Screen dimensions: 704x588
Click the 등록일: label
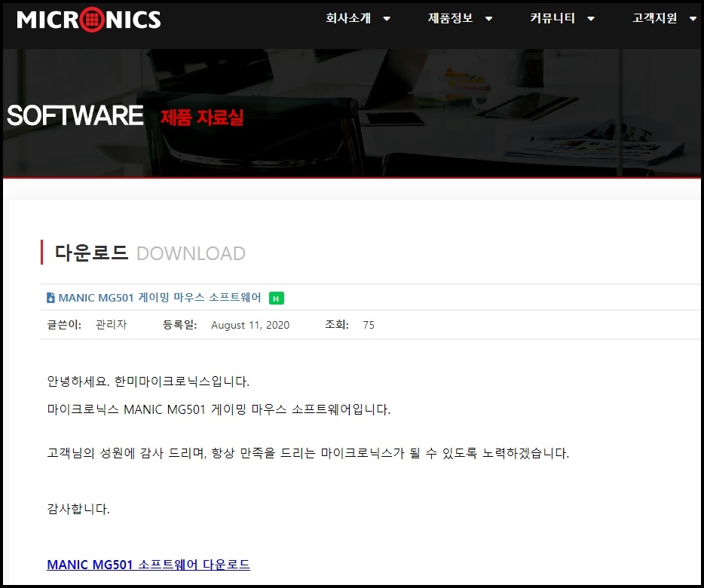point(179,324)
